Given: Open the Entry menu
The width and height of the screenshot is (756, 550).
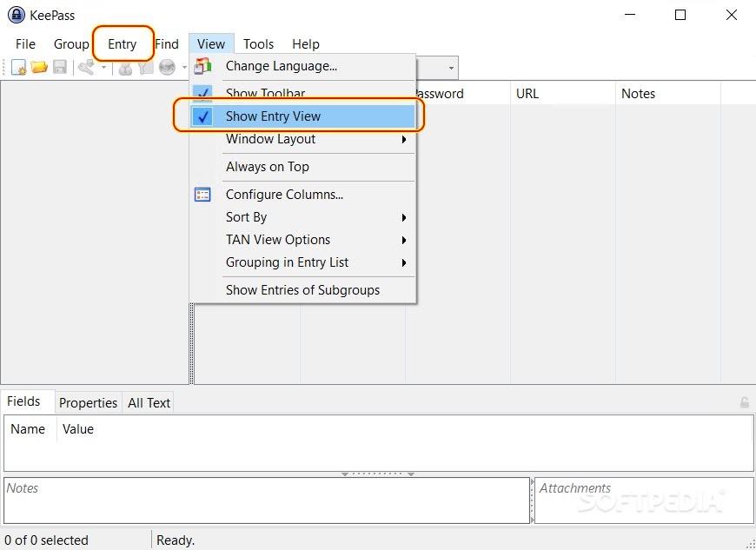Looking at the screenshot, I should 122,44.
